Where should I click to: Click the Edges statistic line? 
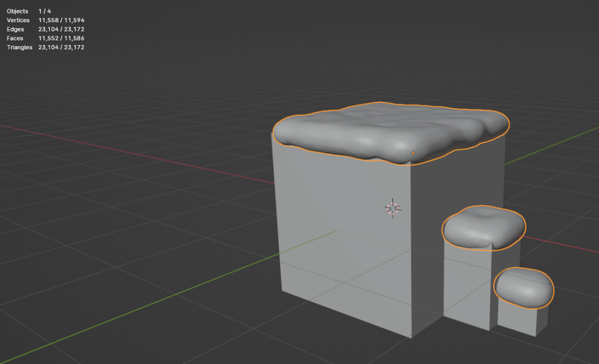(x=46, y=29)
